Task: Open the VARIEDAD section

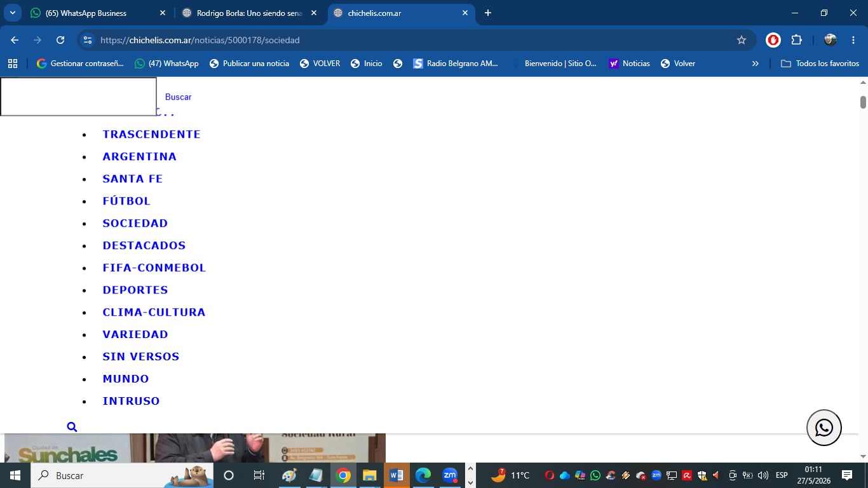Action: (x=135, y=334)
